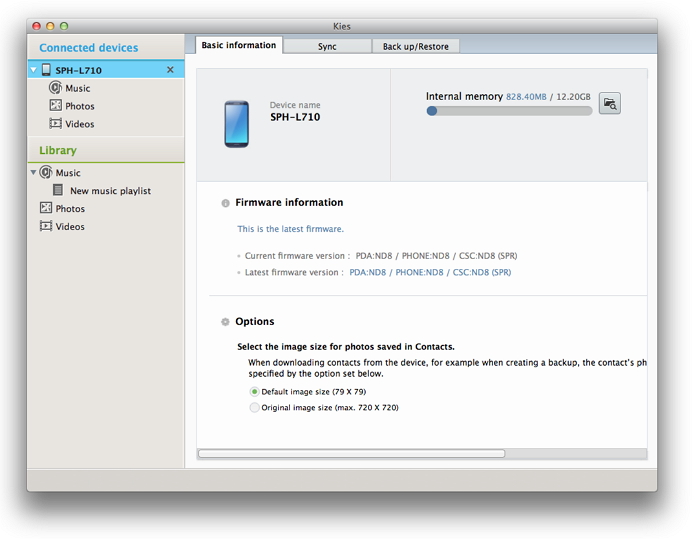Click the internal memory usage bar

pyautogui.click(x=509, y=111)
